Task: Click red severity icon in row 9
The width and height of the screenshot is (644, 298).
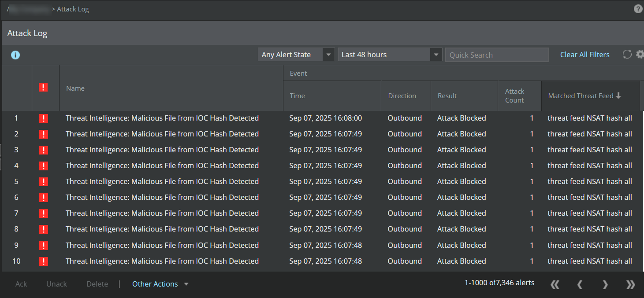Action: 43,245
